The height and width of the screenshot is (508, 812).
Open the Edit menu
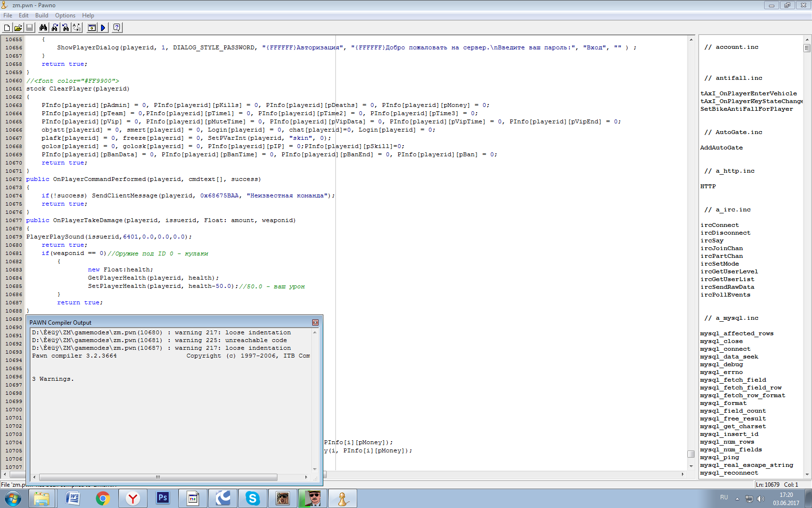[x=24, y=15]
